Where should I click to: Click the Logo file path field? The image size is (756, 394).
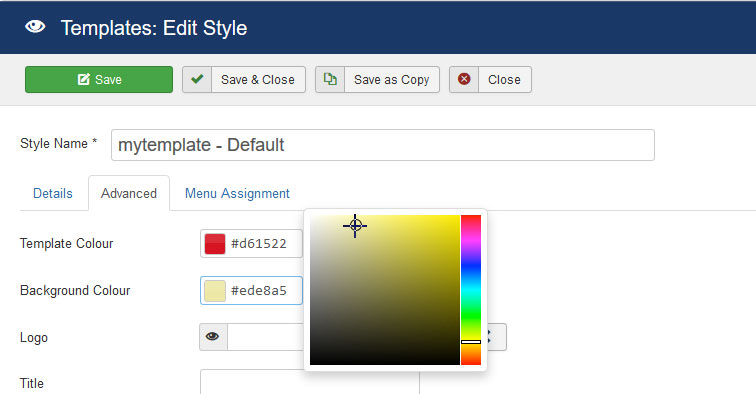(266, 337)
